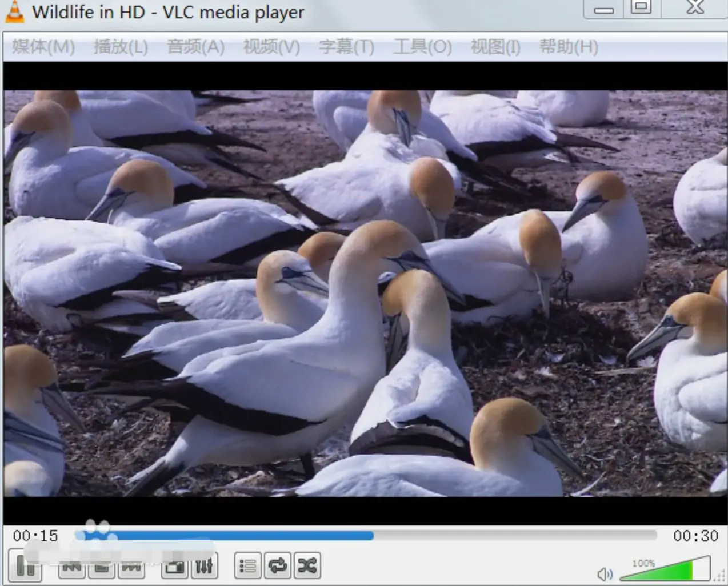
Task: Skip to the next media item
Action: point(131,567)
